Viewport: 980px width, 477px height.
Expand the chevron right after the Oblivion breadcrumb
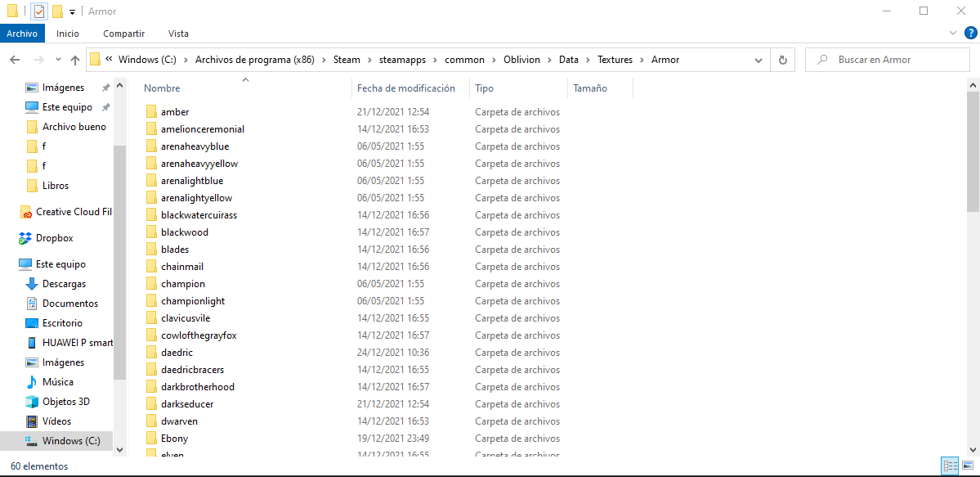pos(549,60)
